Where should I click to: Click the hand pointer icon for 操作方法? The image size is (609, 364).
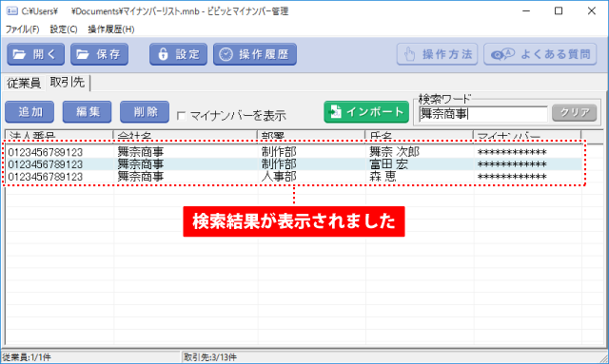(410, 54)
